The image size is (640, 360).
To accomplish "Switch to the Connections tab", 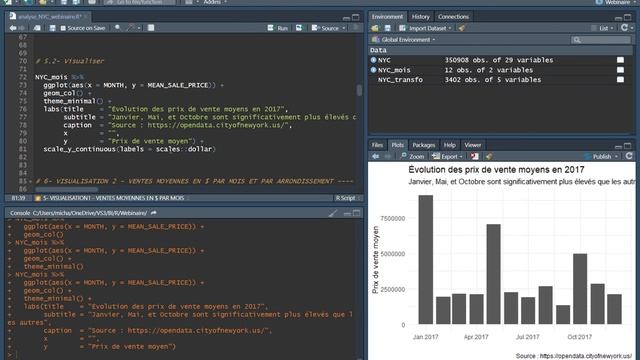I will click(453, 17).
